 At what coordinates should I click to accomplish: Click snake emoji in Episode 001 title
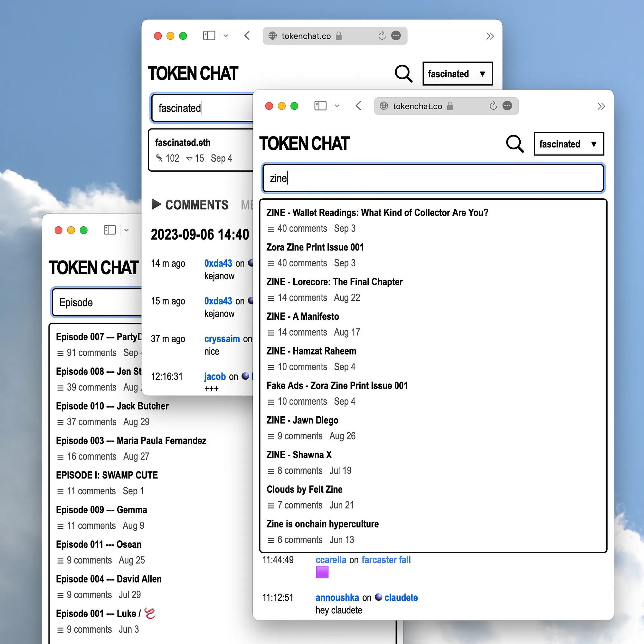point(150,613)
